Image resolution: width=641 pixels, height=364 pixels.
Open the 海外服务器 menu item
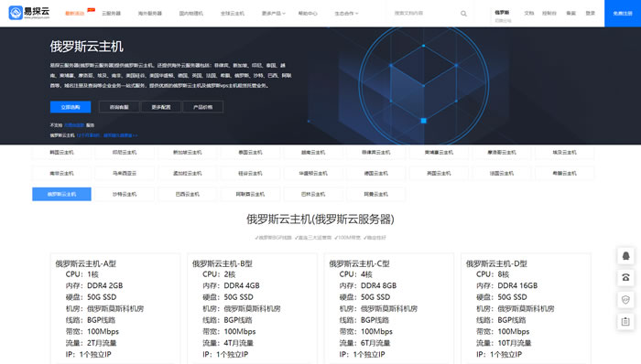[150, 14]
